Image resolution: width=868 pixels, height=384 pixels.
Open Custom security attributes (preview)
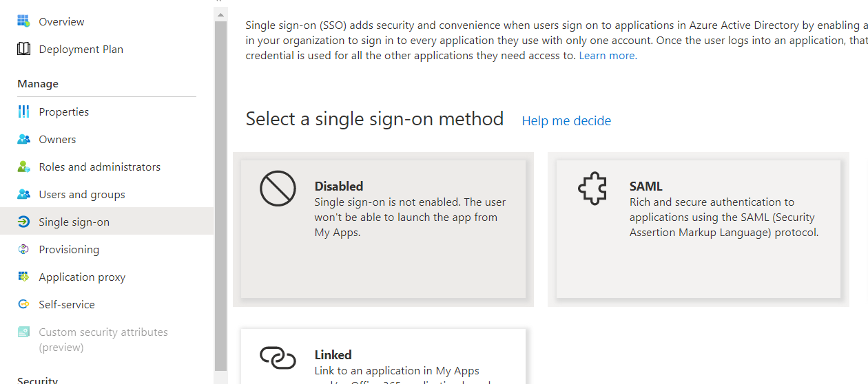[x=107, y=339]
